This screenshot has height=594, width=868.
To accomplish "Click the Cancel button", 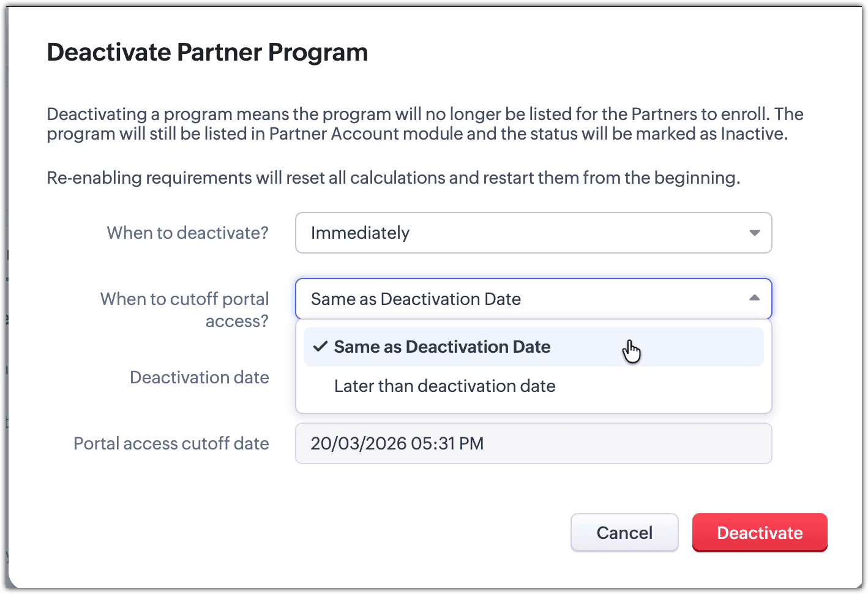I will click(624, 533).
